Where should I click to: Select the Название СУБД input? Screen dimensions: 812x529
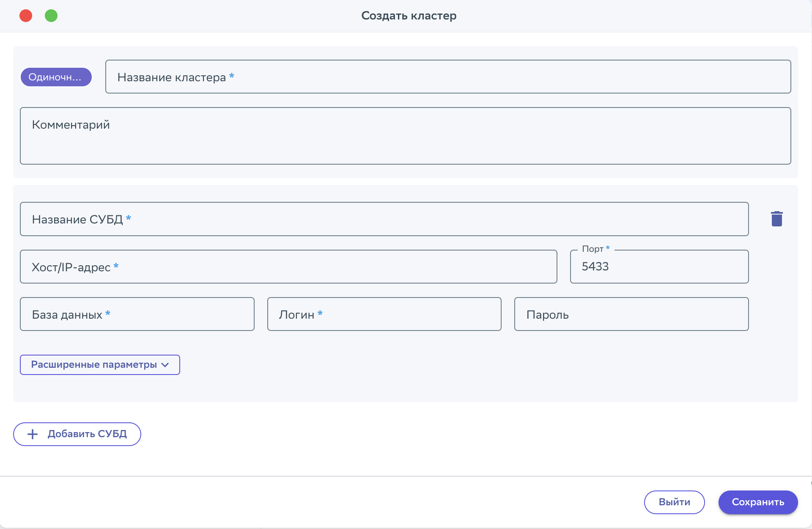tap(384, 219)
